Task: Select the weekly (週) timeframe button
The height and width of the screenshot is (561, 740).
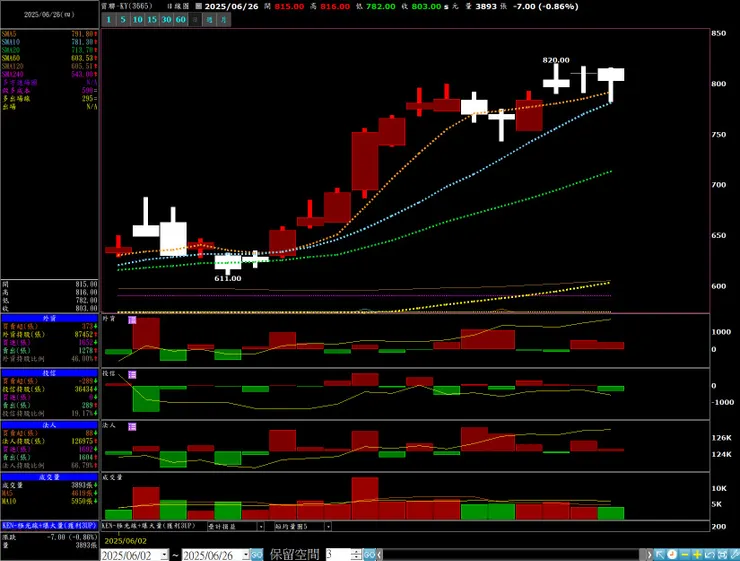Action: click(x=210, y=19)
